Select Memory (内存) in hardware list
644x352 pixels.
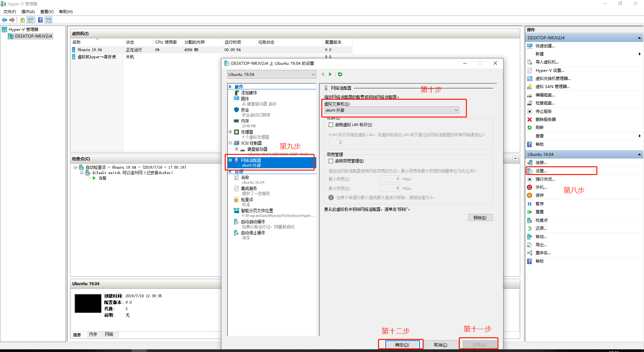pyautogui.click(x=245, y=121)
